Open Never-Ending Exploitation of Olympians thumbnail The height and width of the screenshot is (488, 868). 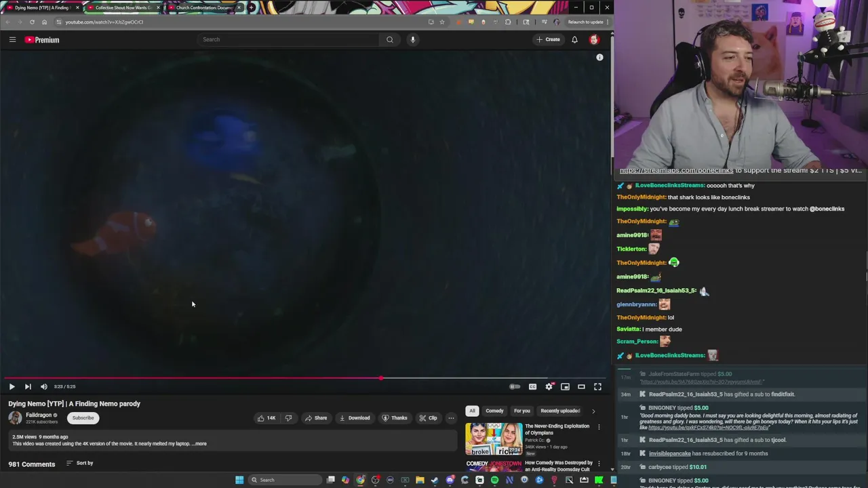coord(494,439)
